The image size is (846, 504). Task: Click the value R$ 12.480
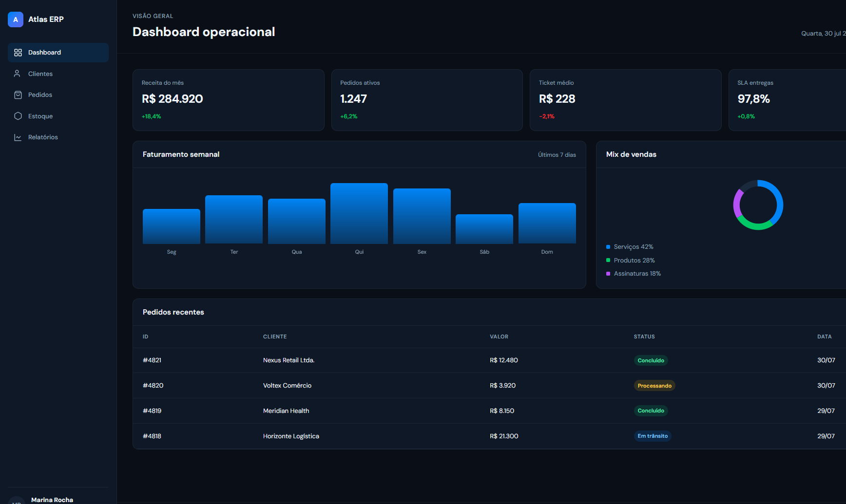click(x=504, y=360)
